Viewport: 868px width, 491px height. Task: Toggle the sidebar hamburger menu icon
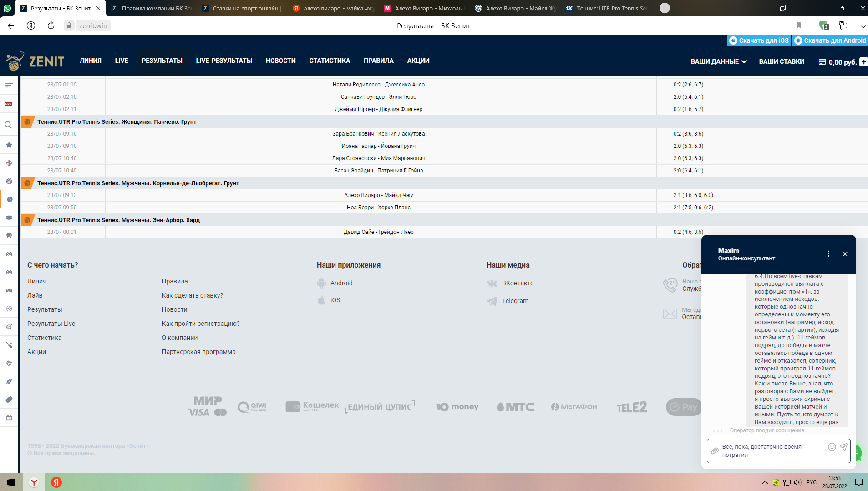9,85
